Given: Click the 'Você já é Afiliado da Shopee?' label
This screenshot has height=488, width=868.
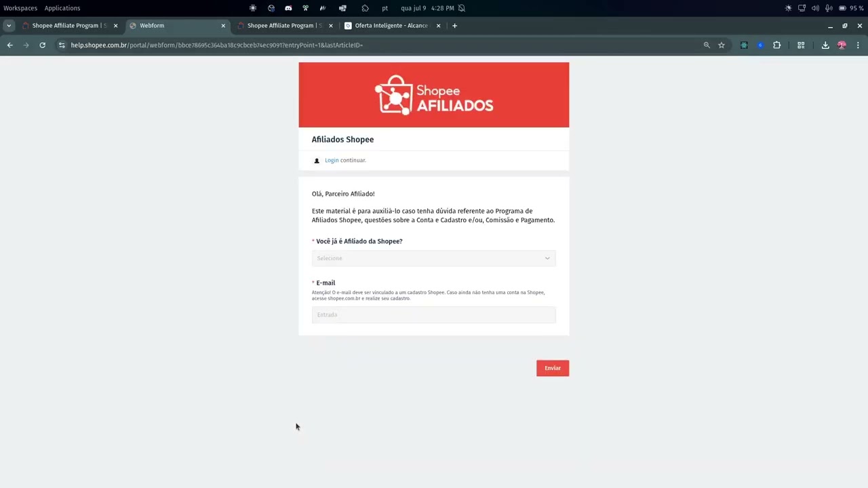Looking at the screenshot, I should click(359, 241).
